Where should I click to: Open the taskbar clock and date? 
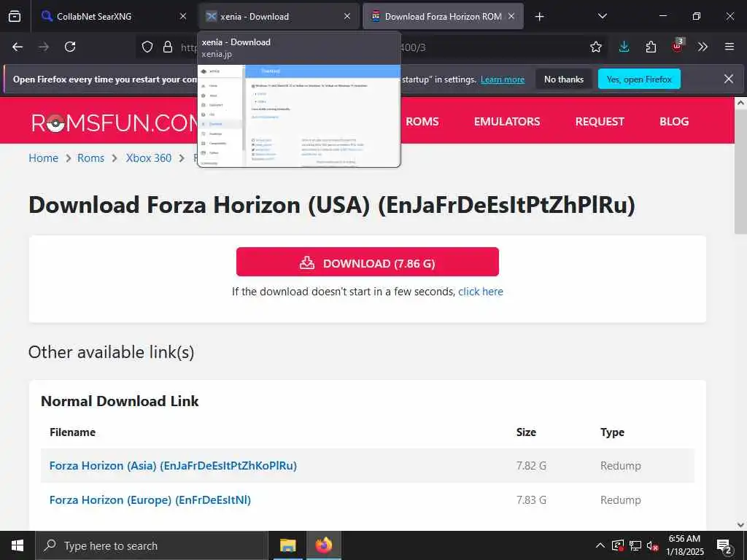684,545
